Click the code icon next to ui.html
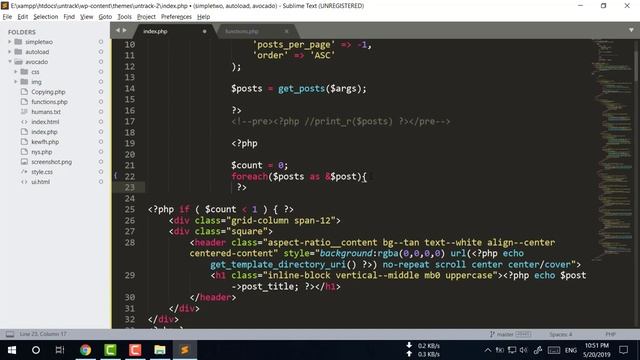 pyautogui.click(x=24, y=182)
